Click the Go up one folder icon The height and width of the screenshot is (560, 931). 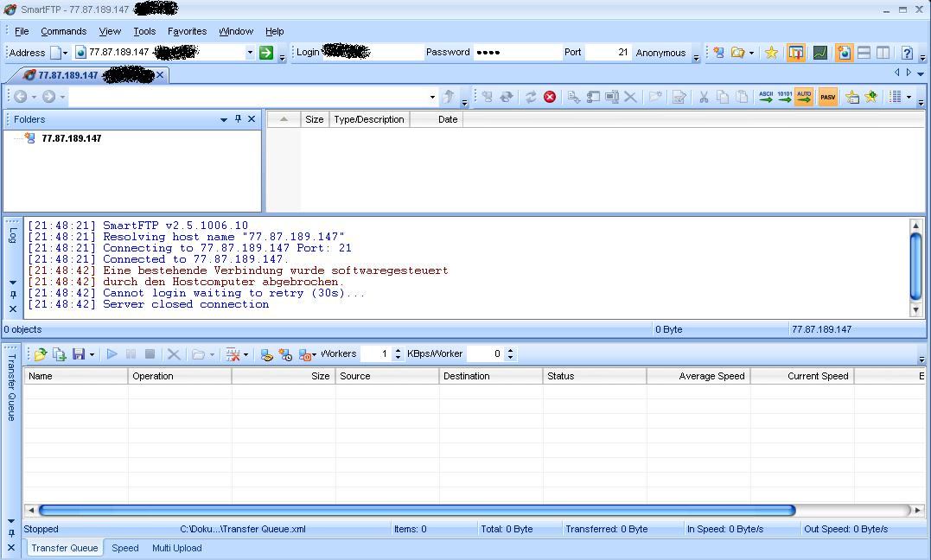[x=449, y=97]
